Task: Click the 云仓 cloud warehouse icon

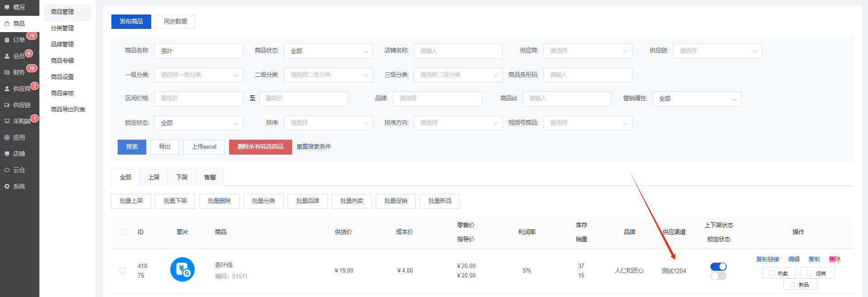Action: [7, 170]
